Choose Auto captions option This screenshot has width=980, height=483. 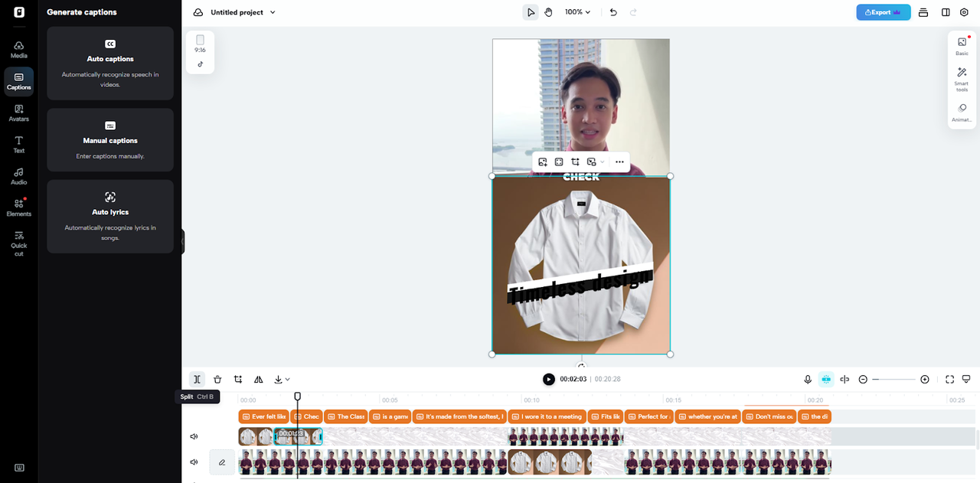tap(110, 63)
